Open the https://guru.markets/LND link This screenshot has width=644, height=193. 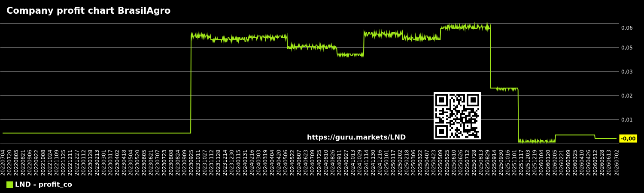pos(356,138)
